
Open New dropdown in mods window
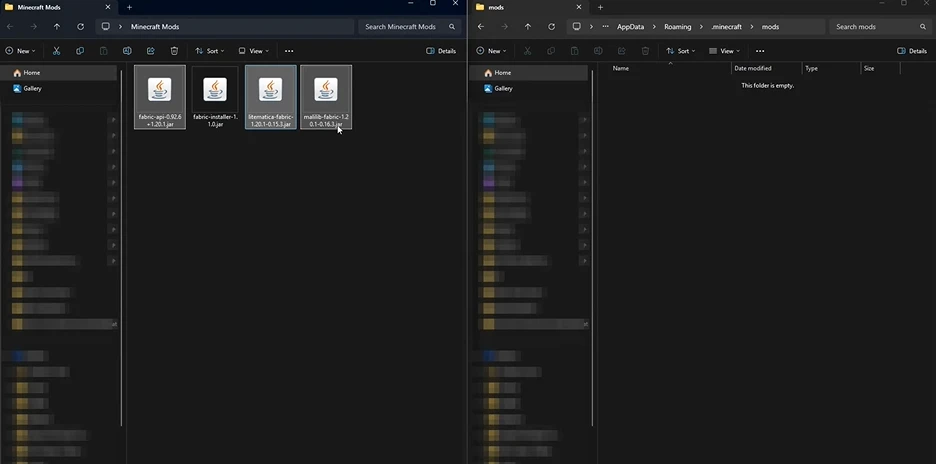coord(491,50)
